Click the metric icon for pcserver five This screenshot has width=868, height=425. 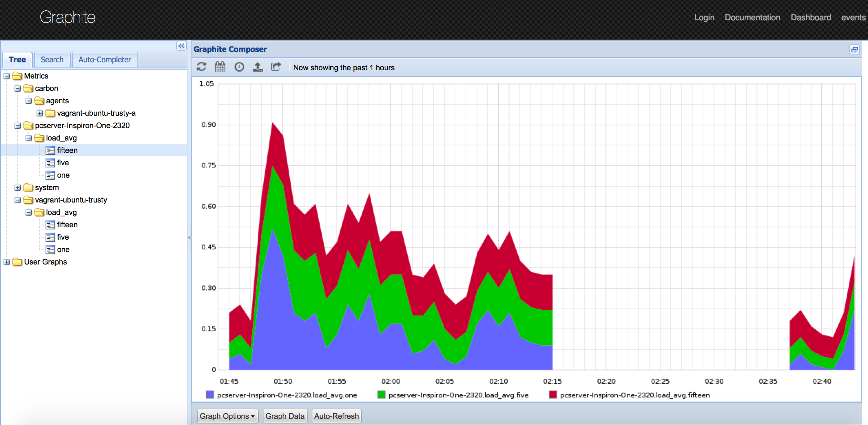coord(50,163)
